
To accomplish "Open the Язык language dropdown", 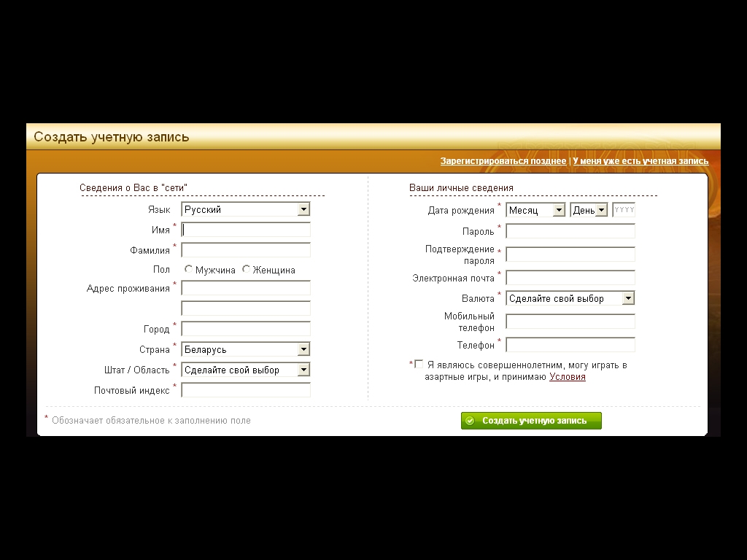I will click(x=246, y=209).
